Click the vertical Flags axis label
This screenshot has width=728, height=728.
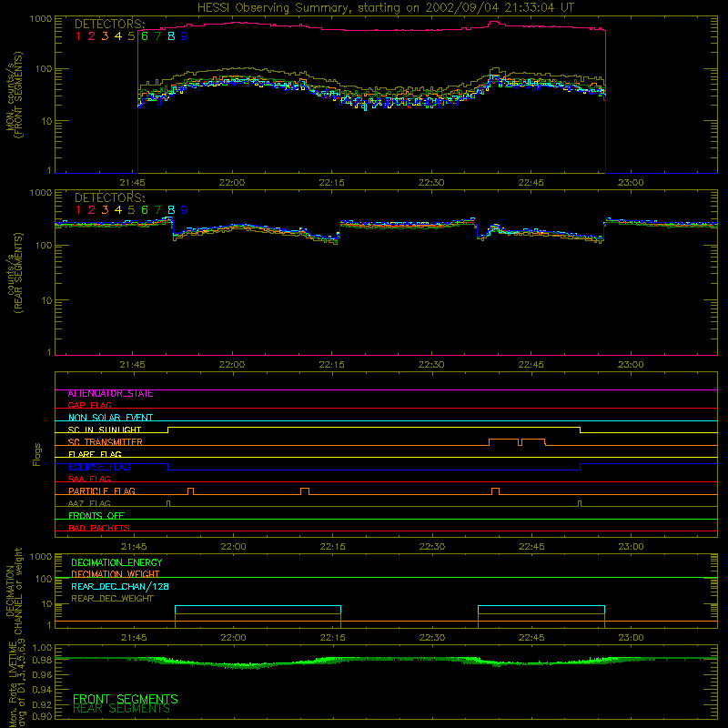coord(37,454)
